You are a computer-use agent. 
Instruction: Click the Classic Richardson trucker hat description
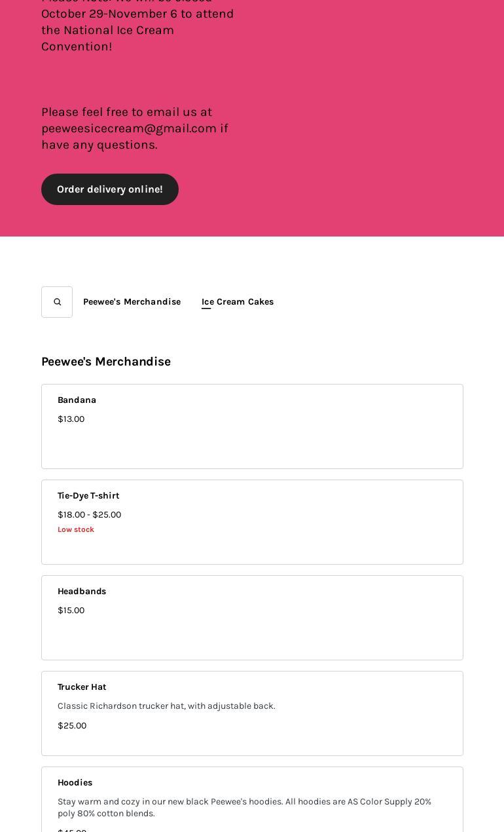click(166, 706)
